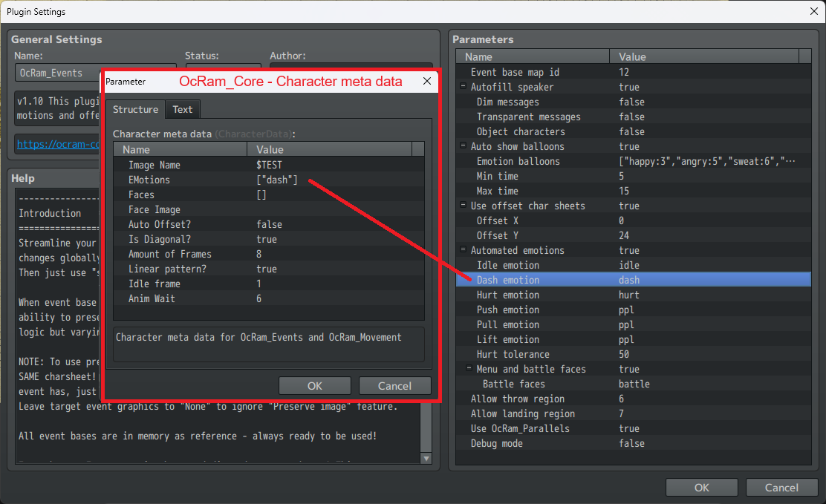Click the Parameters Name column header

[x=533, y=56]
